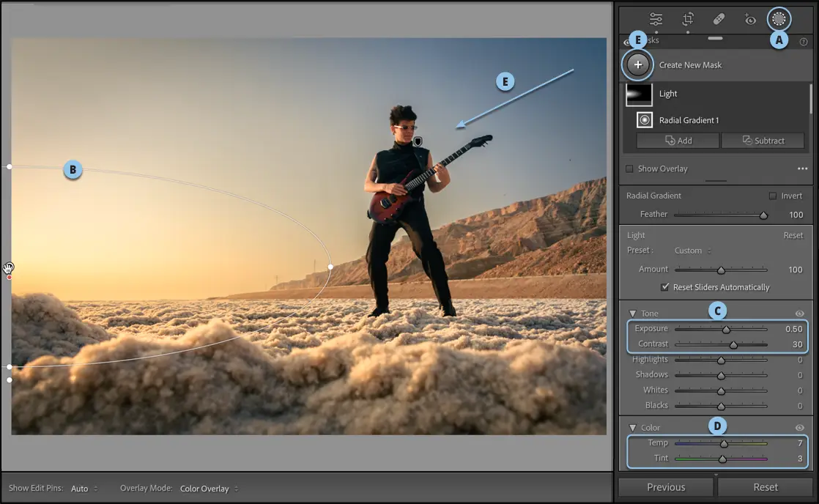Collapse the Tone section triangle
The height and width of the screenshot is (504, 819).
[x=632, y=314]
